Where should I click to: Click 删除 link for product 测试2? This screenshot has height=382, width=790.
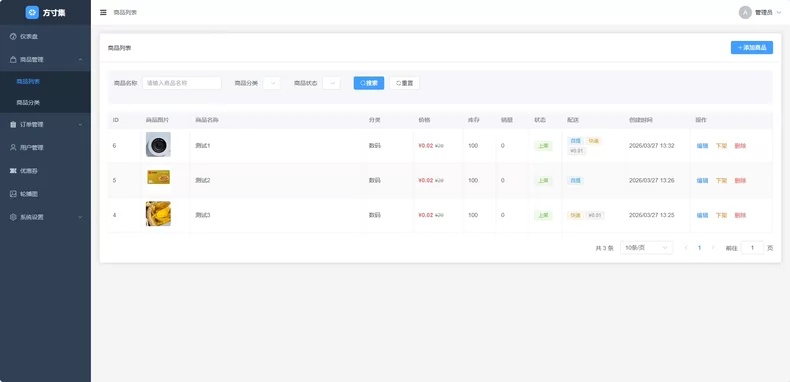(x=740, y=180)
